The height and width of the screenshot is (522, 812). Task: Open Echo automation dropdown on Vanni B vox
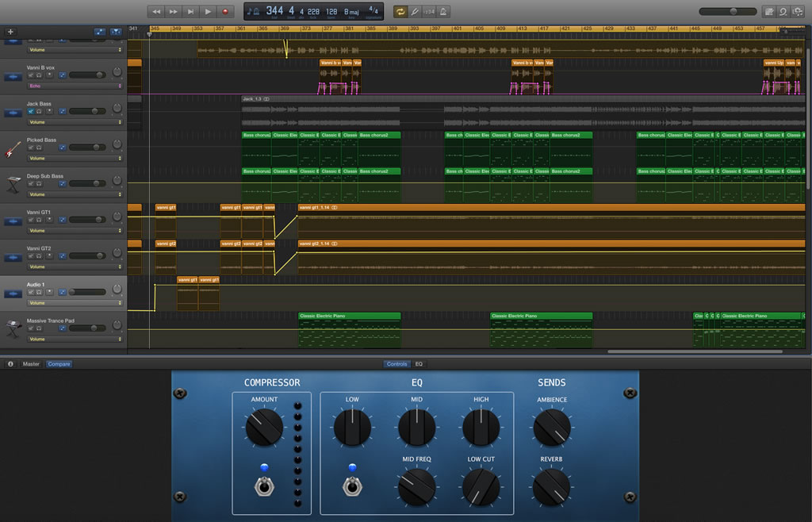pos(75,86)
